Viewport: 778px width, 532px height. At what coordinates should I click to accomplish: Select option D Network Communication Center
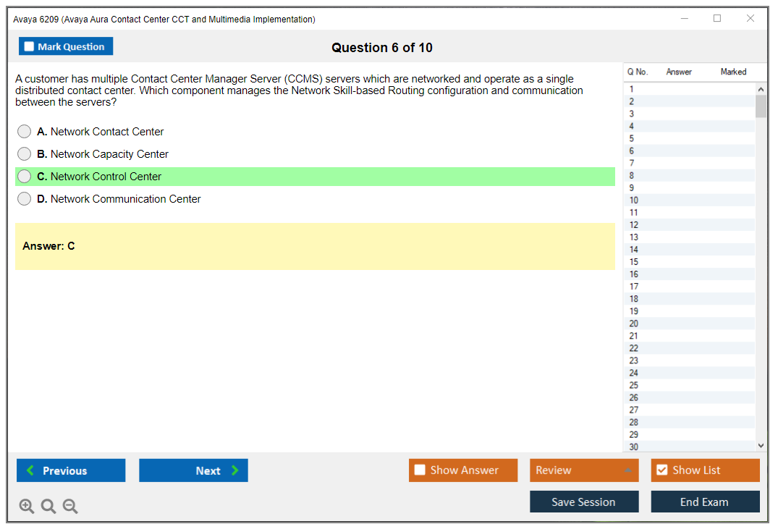(25, 199)
